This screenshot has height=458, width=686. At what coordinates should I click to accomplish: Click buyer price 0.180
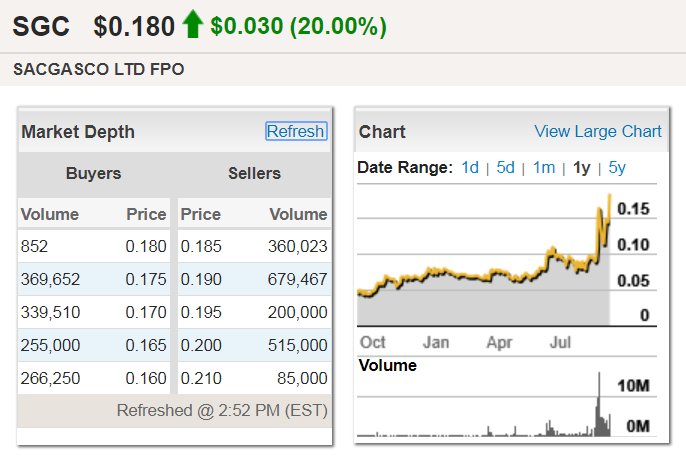click(146, 246)
